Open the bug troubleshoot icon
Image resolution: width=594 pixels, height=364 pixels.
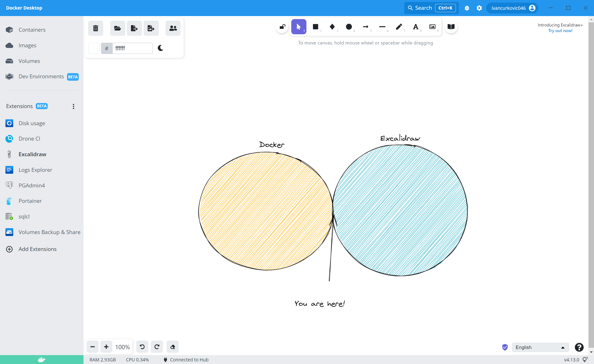[x=467, y=8]
